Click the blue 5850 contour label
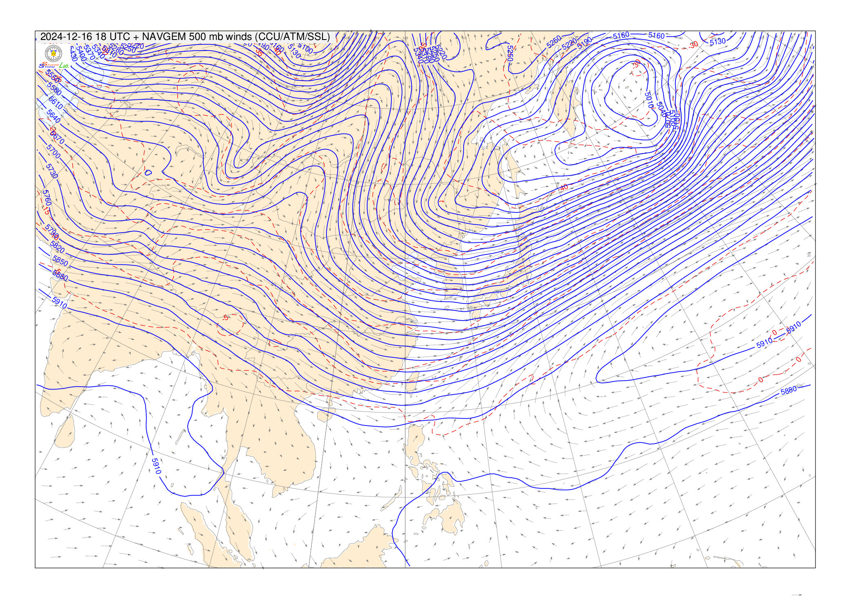This screenshot has width=853, height=616. (60, 261)
